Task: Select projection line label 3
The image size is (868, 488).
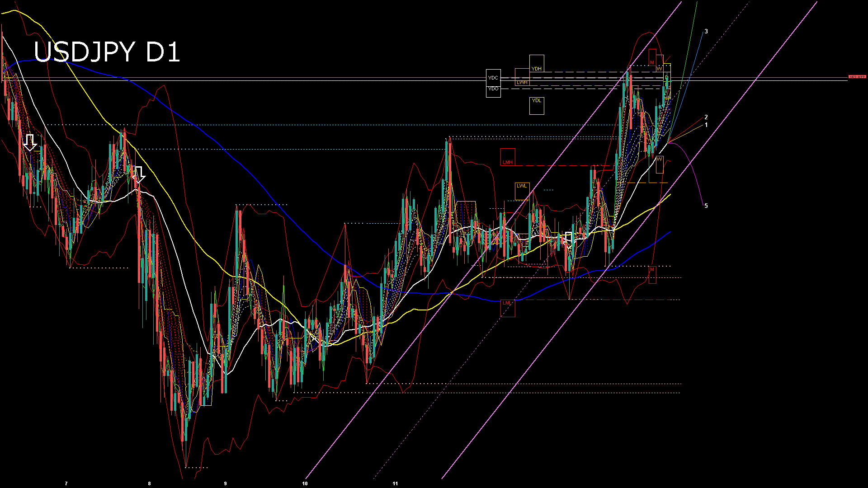Action: point(706,32)
